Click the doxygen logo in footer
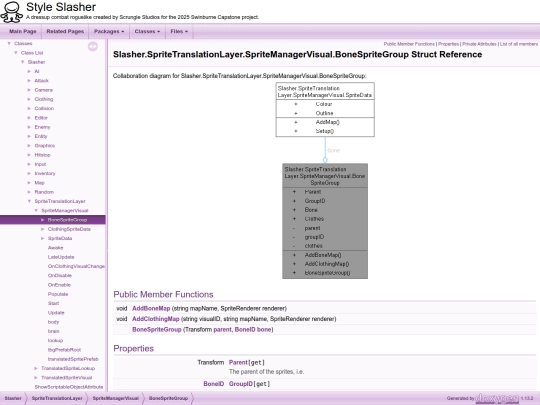The image size is (540, 405). coord(497,398)
